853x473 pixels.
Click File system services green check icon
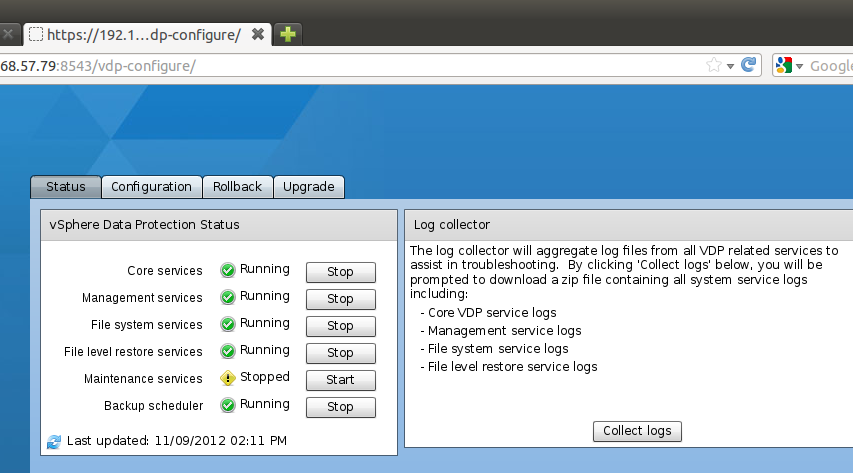[228, 324]
